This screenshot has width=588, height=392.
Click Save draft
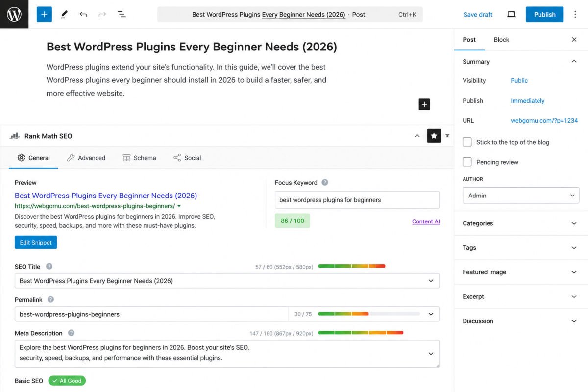(x=478, y=14)
